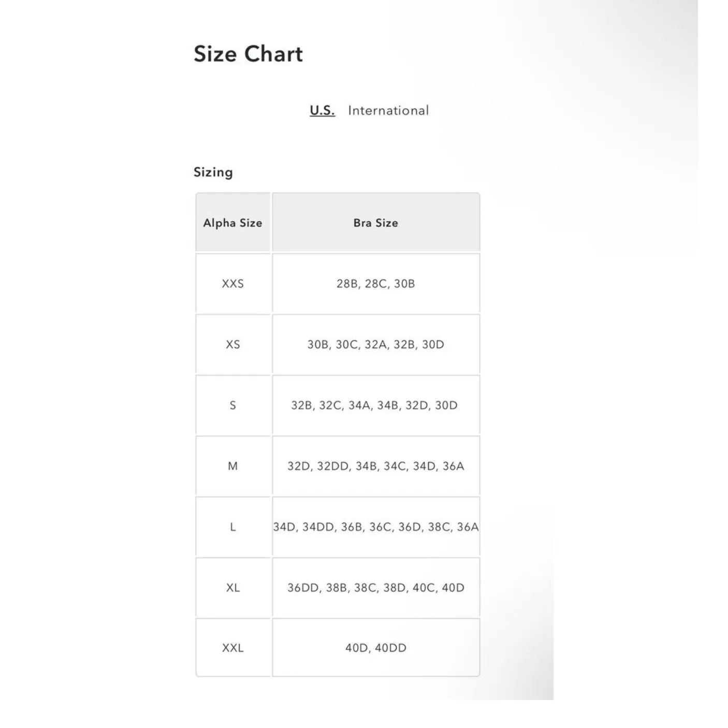This screenshot has width=728, height=728.
Task: Select the XL alpha size cell
Action: point(232,588)
